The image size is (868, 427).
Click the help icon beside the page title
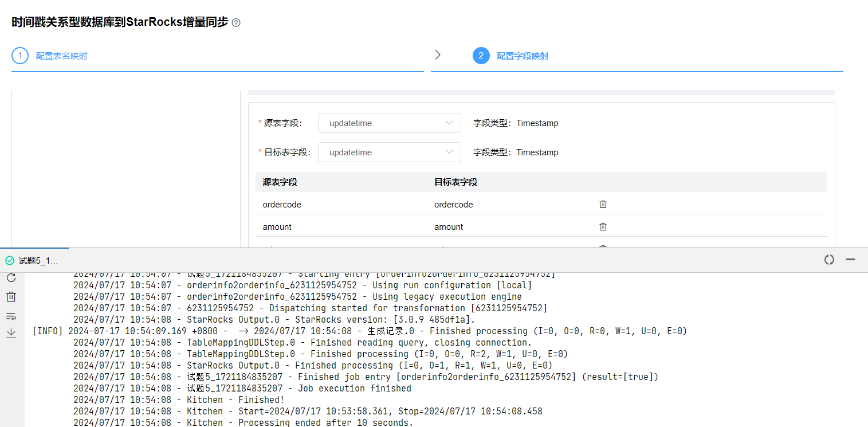[236, 23]
